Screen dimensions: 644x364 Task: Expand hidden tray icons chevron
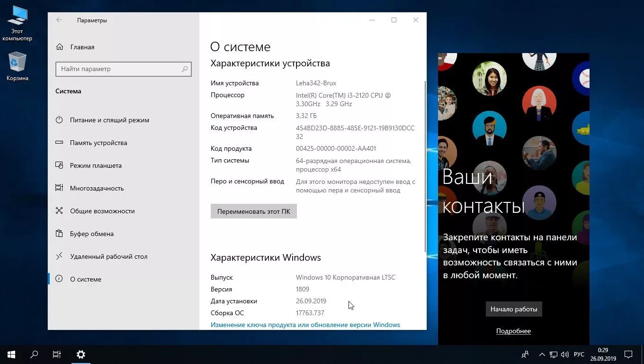pos(542,354)
